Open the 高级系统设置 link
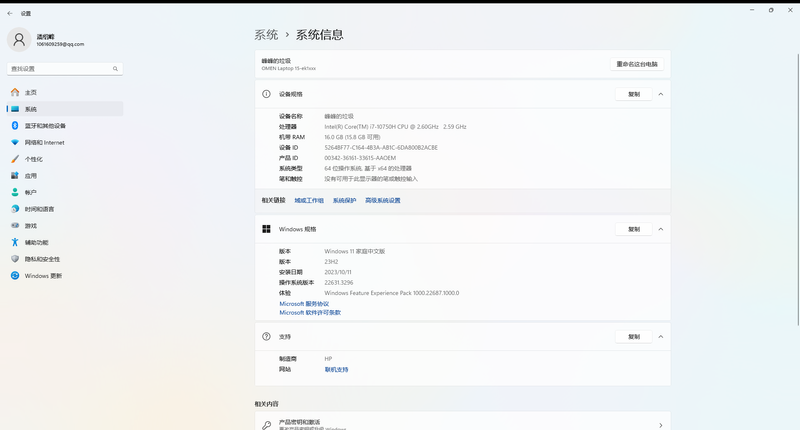The height and width of the screenshot is (430, 800). pos(382,200)
